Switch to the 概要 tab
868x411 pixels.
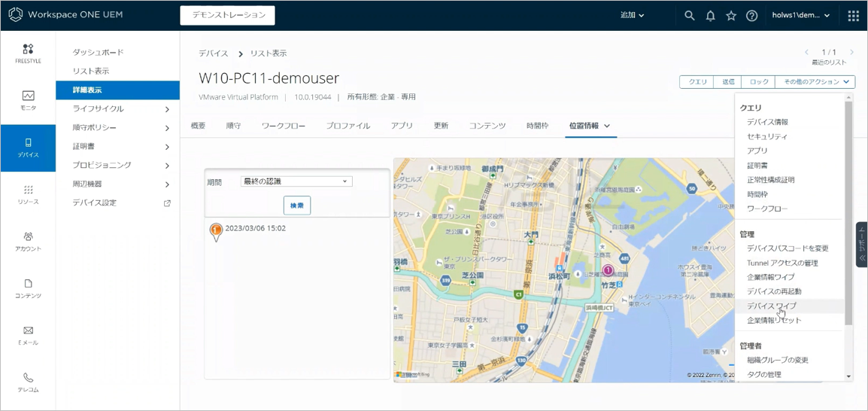[x=198, y=126]
